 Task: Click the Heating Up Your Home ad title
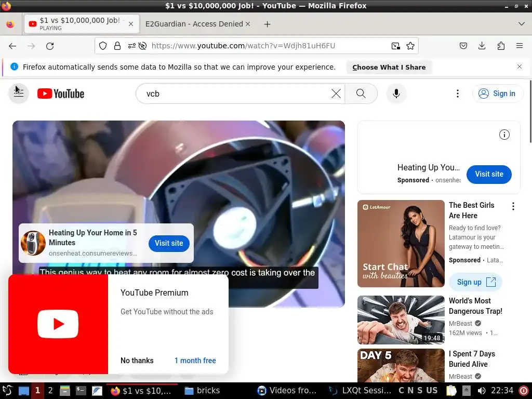(92, 237)
